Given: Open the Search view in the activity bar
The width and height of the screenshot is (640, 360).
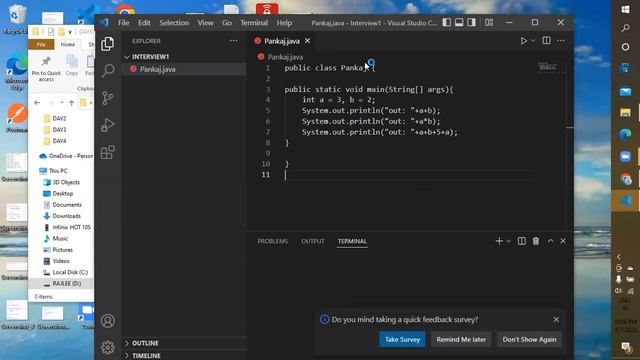Looking at the screenshot, I should [108, 71].
